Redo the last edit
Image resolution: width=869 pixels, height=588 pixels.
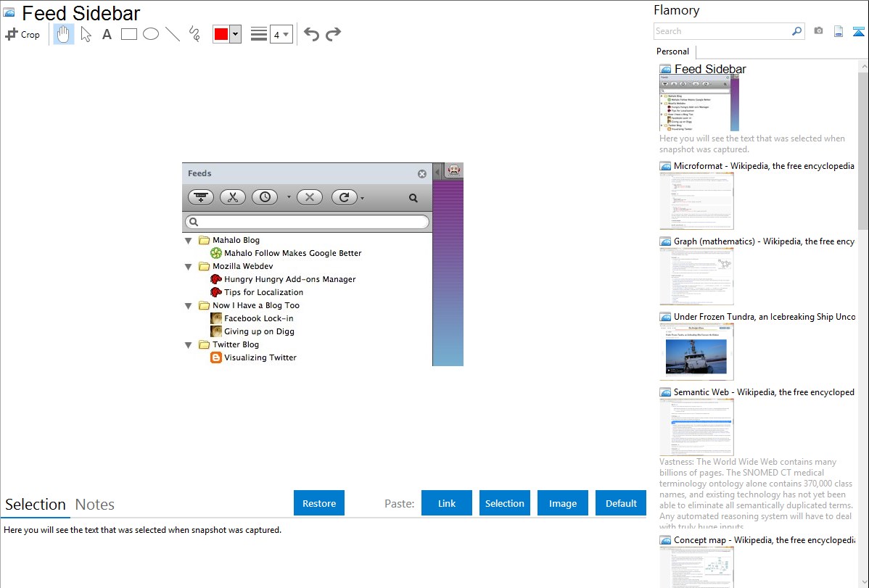pos(333,34)
